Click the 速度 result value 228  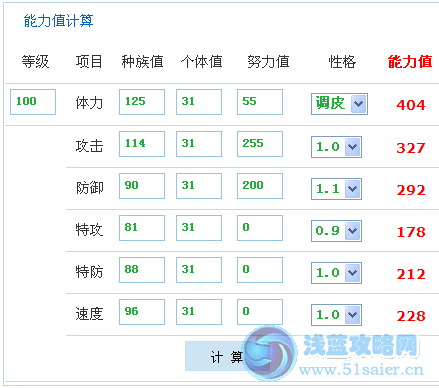411,316
